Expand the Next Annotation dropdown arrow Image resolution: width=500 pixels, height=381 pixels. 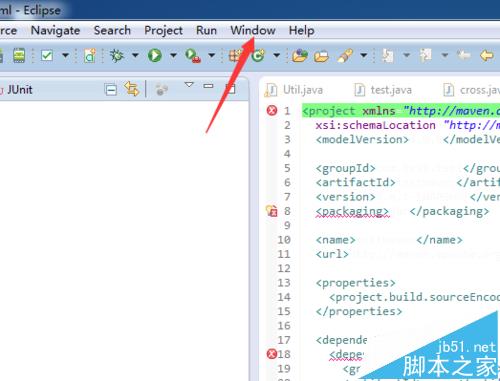406,55
